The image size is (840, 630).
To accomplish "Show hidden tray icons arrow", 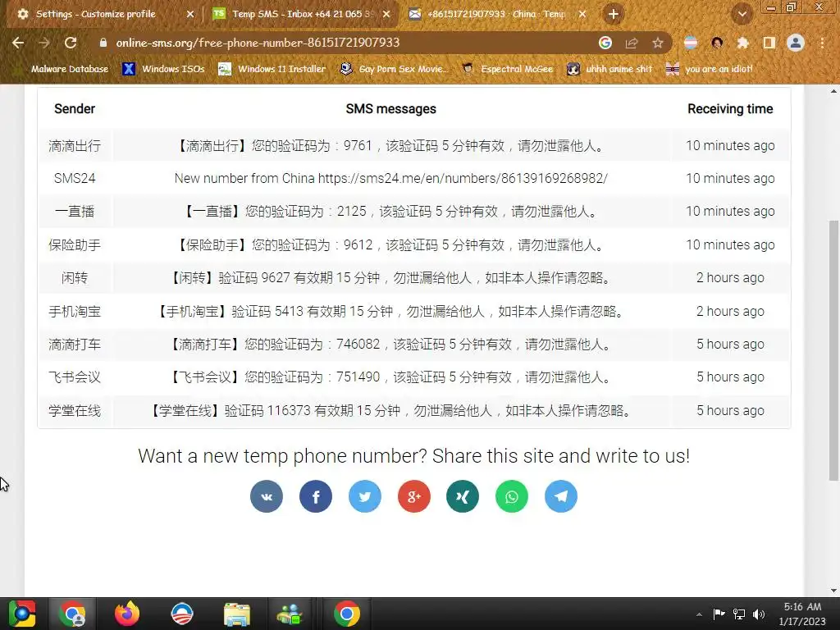I will [699, 614].
